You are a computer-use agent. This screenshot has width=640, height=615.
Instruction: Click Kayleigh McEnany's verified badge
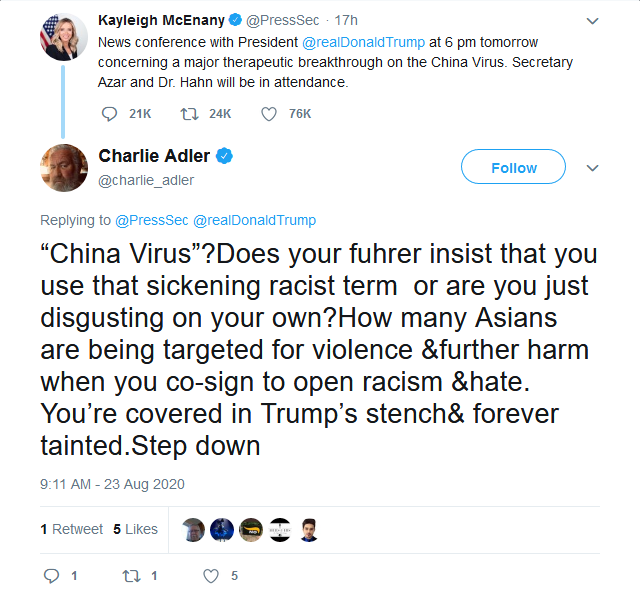235,20
